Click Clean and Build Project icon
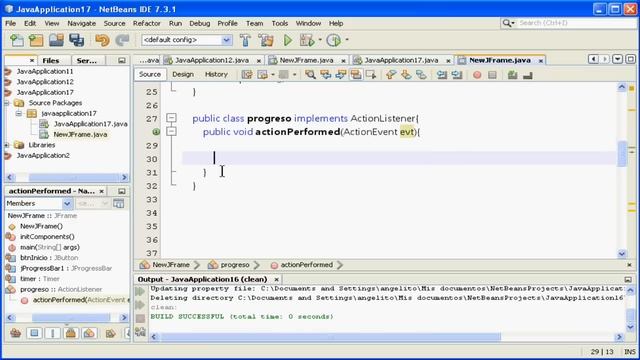 point(266,40)
